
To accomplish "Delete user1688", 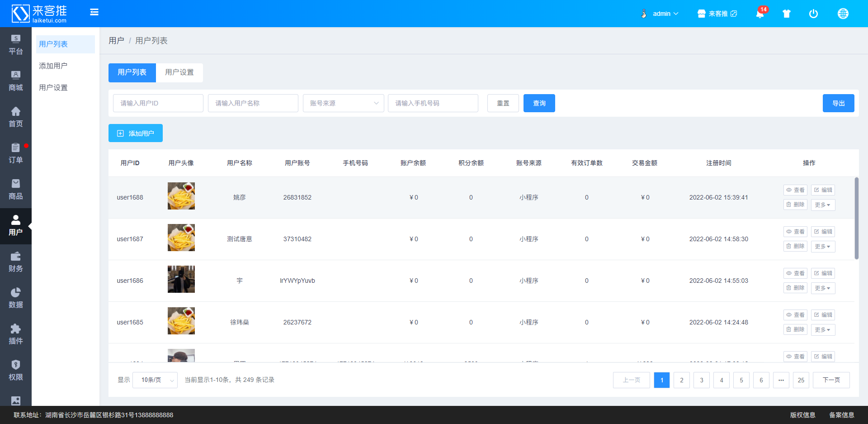I will (795, 205).
